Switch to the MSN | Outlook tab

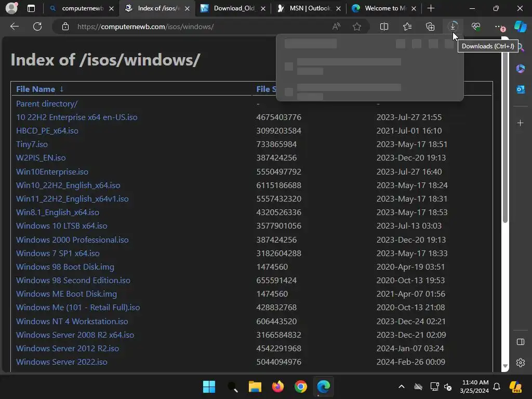[309, 8]
